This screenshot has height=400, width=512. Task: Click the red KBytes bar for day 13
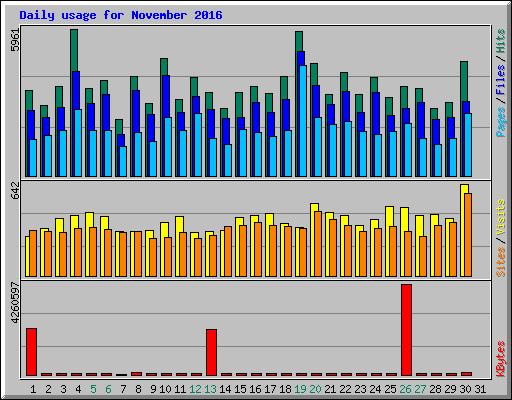click(x=211, y=352)
